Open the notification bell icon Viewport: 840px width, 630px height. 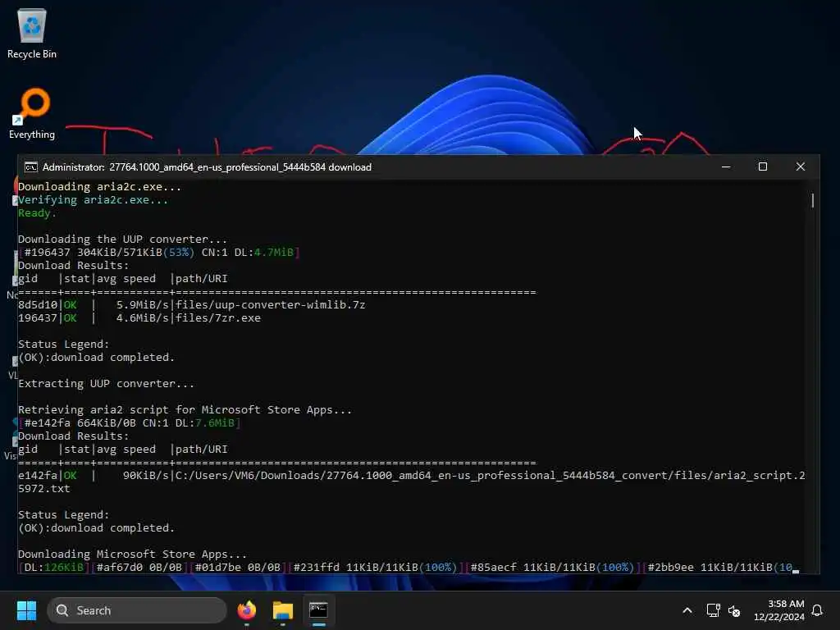[x=818, y=610]
